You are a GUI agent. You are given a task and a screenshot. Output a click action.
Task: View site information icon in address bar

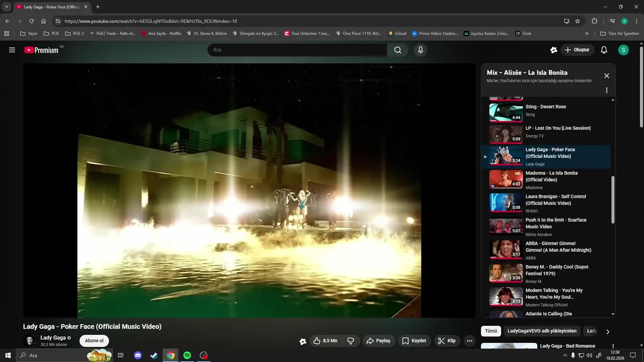(x=58, y=21)
